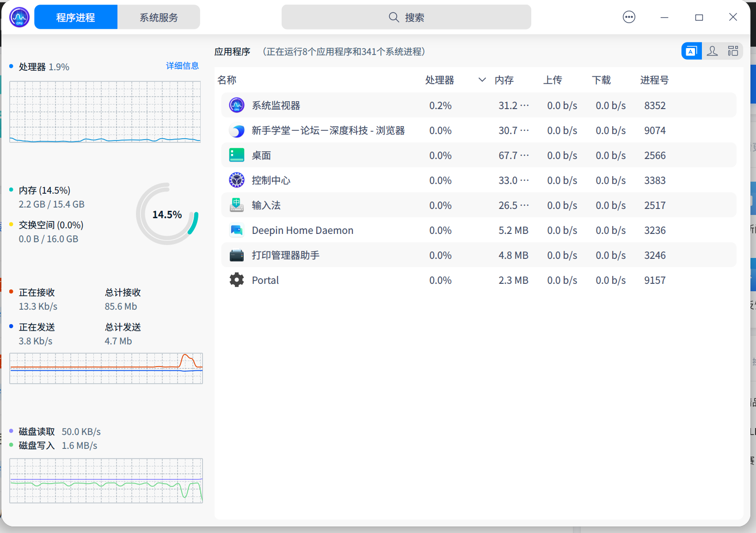
Task: Click the 14.5% memory usage ring
Action: tap(167, 214)
